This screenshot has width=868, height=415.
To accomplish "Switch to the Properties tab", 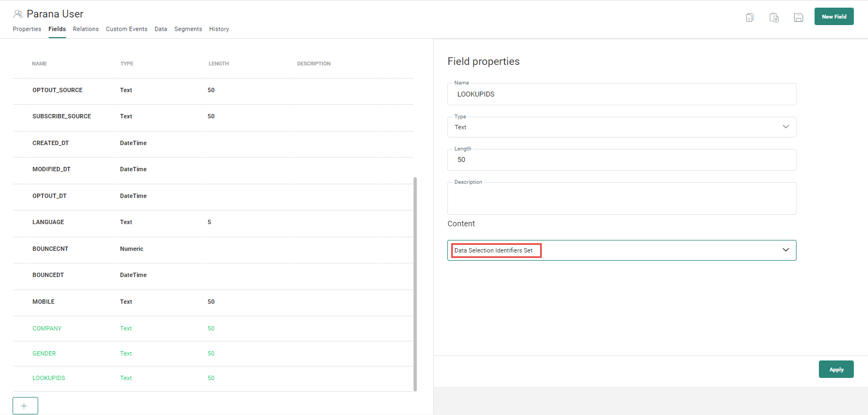I will (27, 29).
